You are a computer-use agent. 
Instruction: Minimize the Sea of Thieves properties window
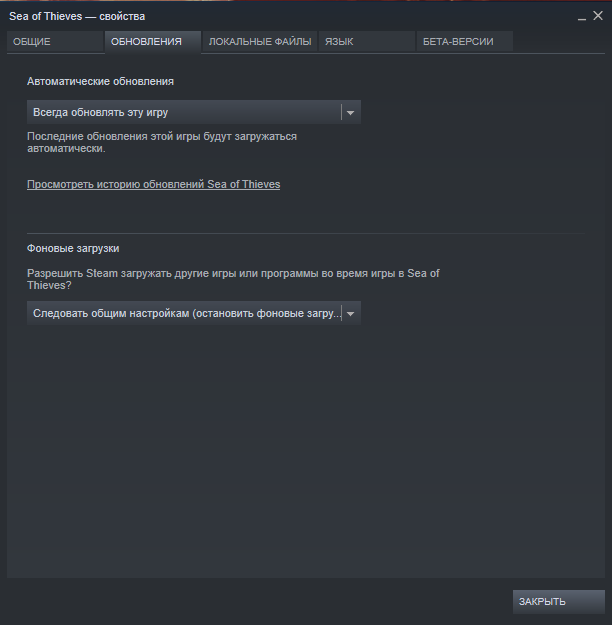(x=582, y=17)
